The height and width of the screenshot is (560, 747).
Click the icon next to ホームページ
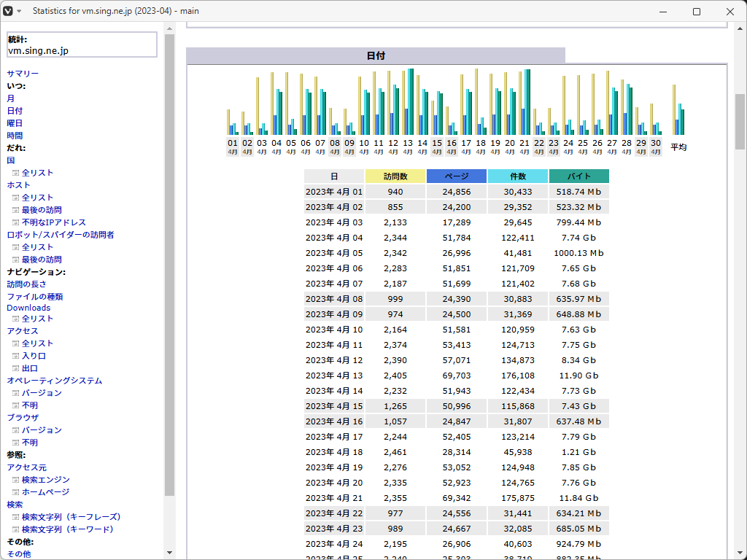coord(15,492)
